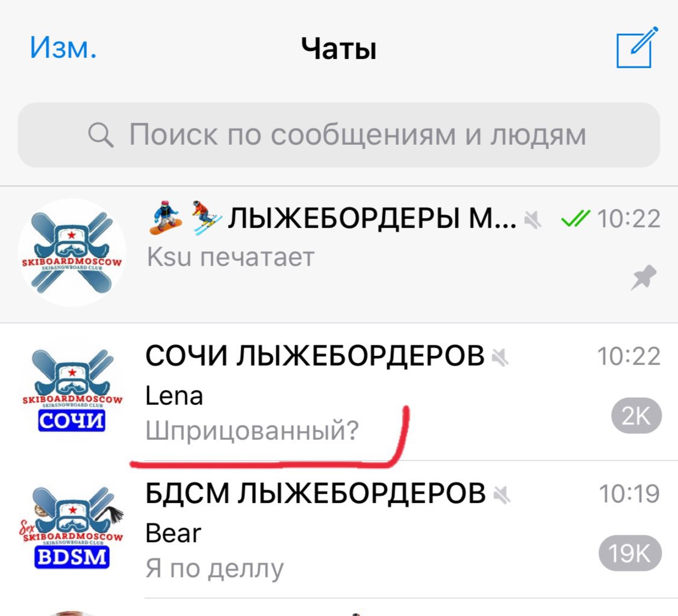This screenshot has width=678, height=616.
Task: Tap the snowboarder emoji in chat title
Action: [166, 218]
